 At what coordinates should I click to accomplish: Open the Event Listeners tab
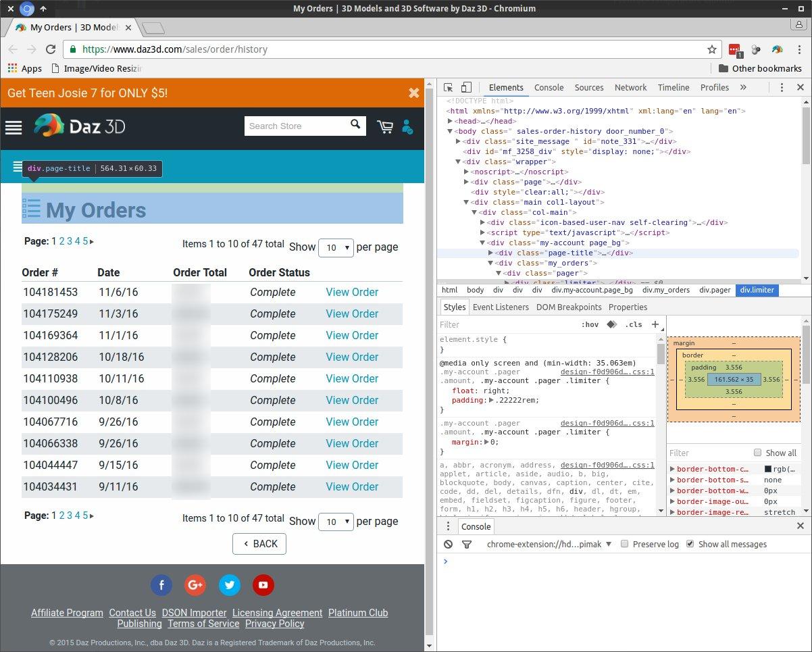[x=501, y=307]
